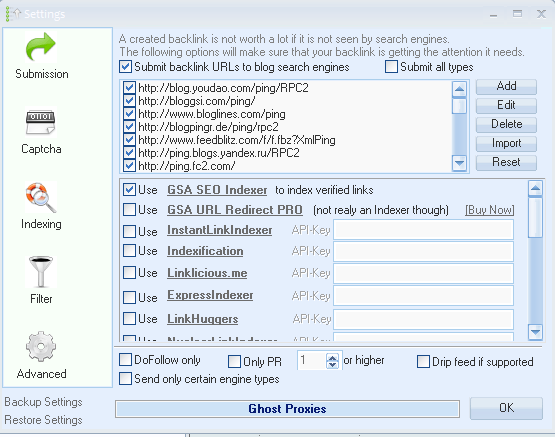
Task: Click the Edit button
Action: [x=506, y=105]
